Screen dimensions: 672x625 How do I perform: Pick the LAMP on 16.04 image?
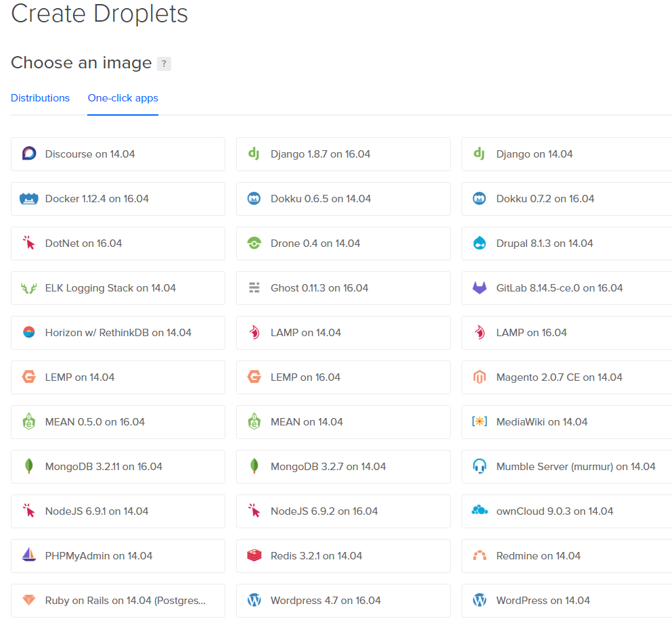[566, 333]
